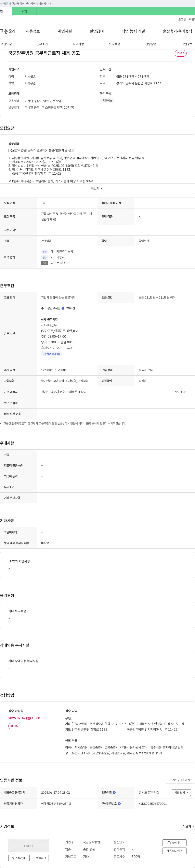Click the registration time 2025.06.27 09:28:02
This screenshot has width=195, height=868.
point(55,793)
